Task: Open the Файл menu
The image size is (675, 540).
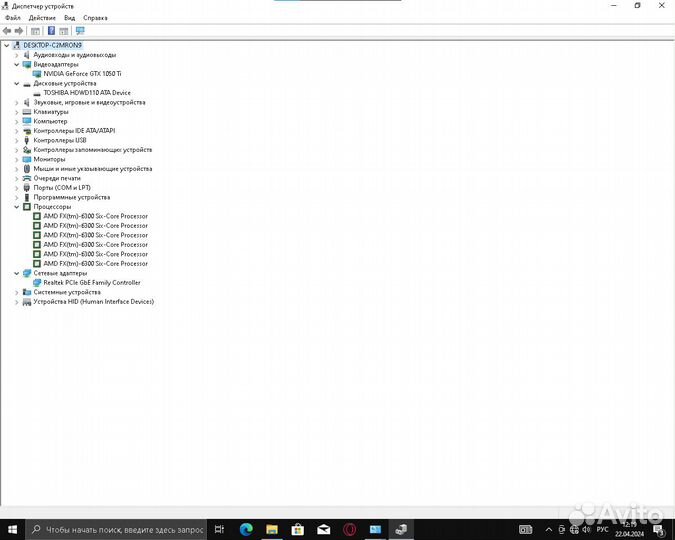Action: pyautogui.click(x=12, y=18)
